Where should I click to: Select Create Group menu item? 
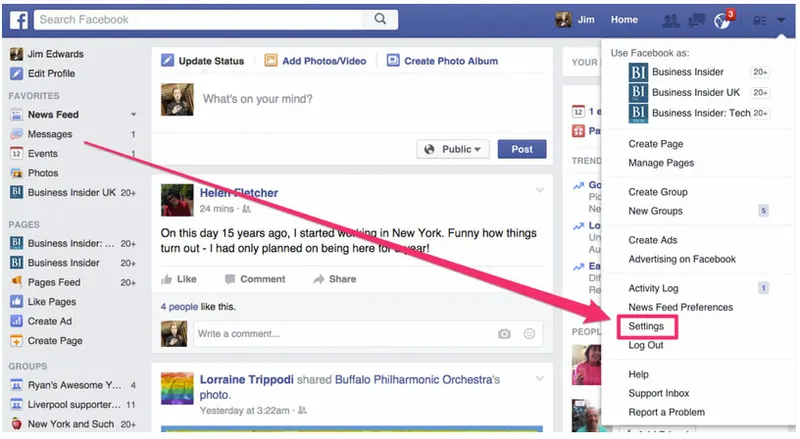(658, 192)
